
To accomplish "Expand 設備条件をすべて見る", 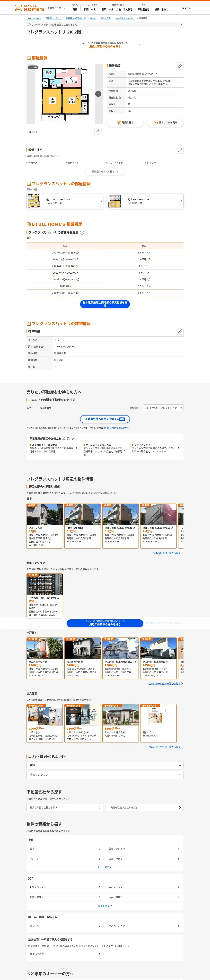I will pyautogui.click(x=105, y=171).
